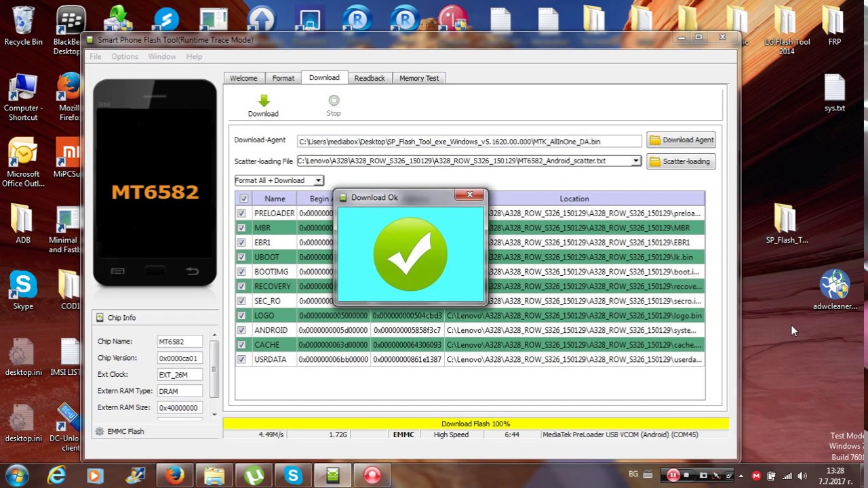868x488 pixels.
Task: Open the Window menu
Action: [x=162, y=56]
